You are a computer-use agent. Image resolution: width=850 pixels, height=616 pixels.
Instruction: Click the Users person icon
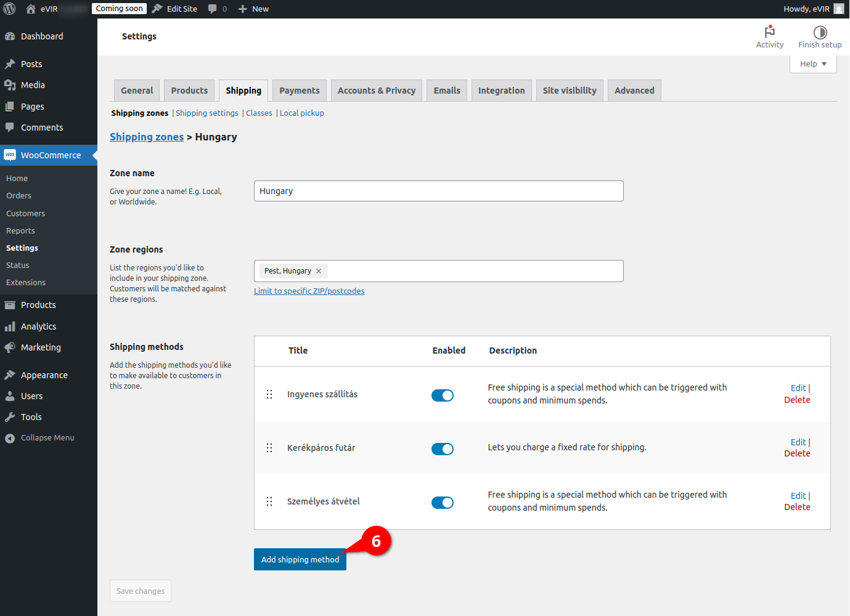point(10,396)
